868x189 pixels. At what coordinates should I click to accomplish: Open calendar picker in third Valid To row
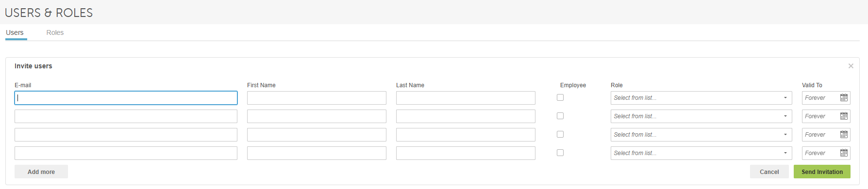pos(844,135)
